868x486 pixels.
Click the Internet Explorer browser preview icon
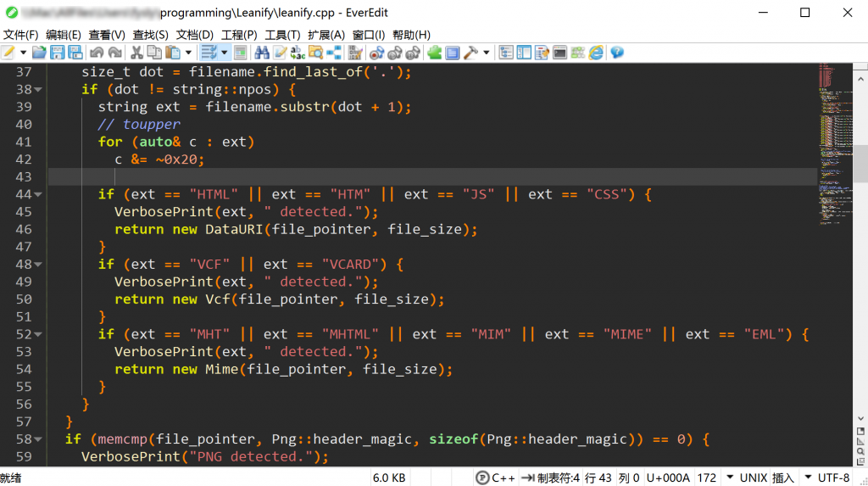[596, 53]
